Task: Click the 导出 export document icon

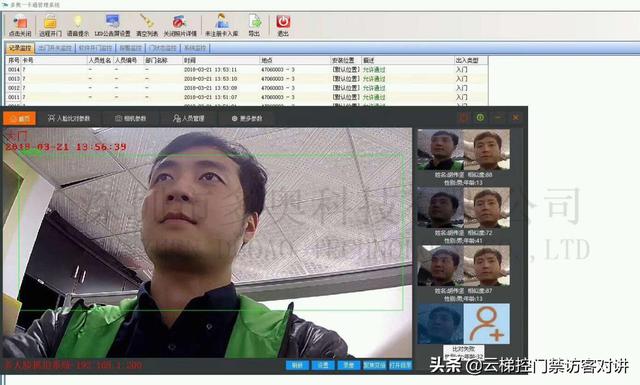Action: pyautogui.click(x=255, y=21)
